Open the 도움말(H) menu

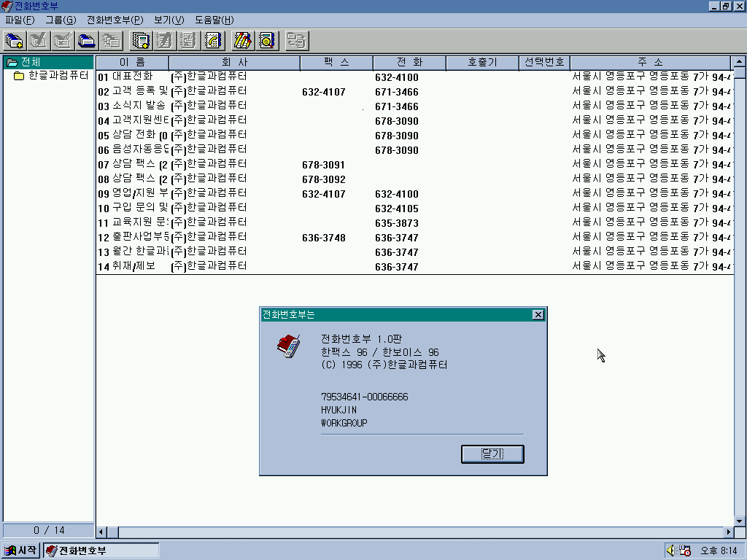click(x=214, y=20)
